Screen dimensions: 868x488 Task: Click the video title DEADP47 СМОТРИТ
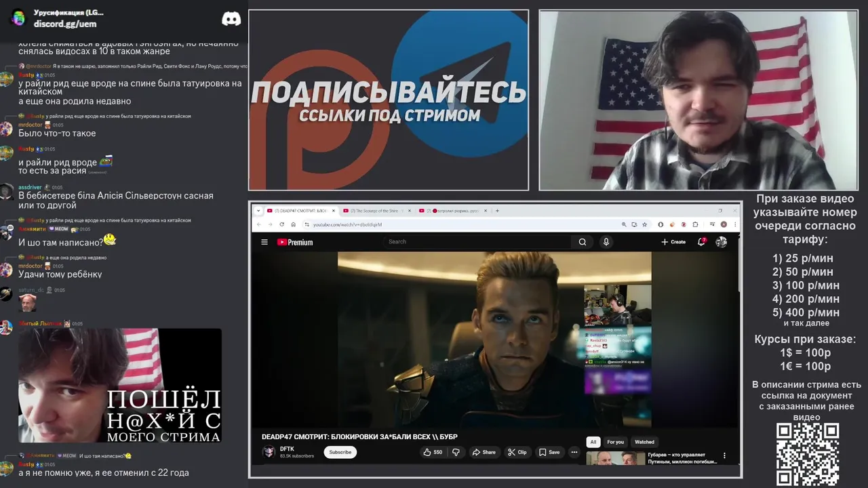[x=359, y=436]
